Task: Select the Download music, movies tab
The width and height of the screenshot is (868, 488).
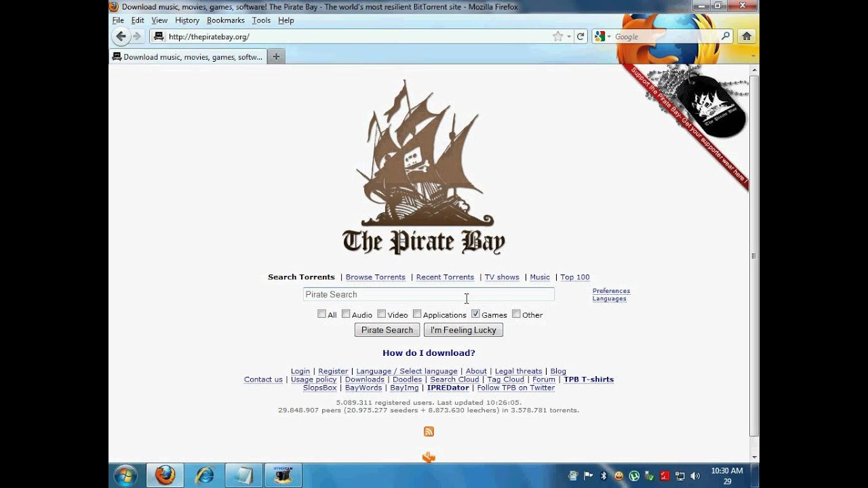Action: (x=188, y=57)
